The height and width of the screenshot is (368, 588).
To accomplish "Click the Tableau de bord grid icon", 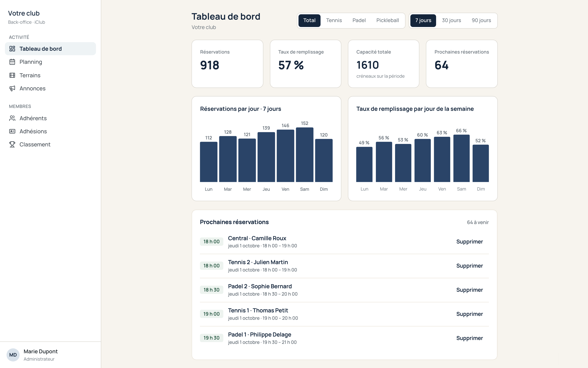I will pyautogui.click(x=12, y=49).
